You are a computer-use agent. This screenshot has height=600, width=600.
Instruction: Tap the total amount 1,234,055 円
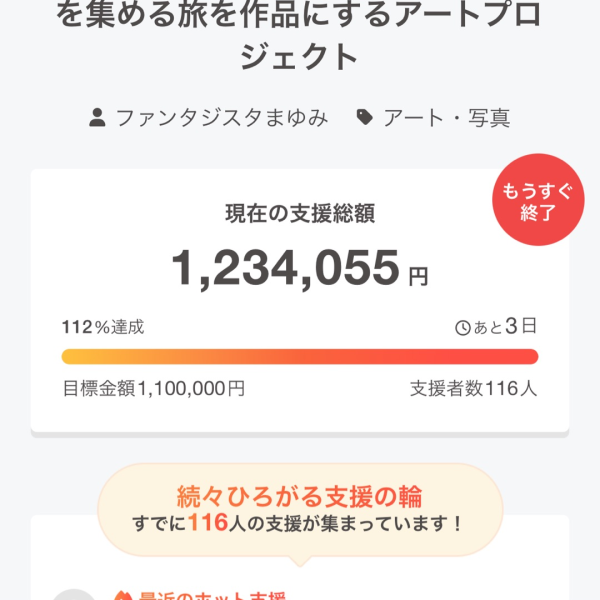click(x=300, y=268)
